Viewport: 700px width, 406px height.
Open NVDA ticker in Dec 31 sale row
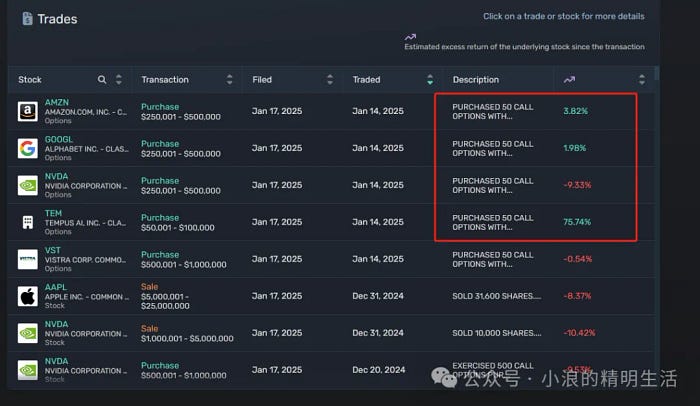(x=56, y=324)
